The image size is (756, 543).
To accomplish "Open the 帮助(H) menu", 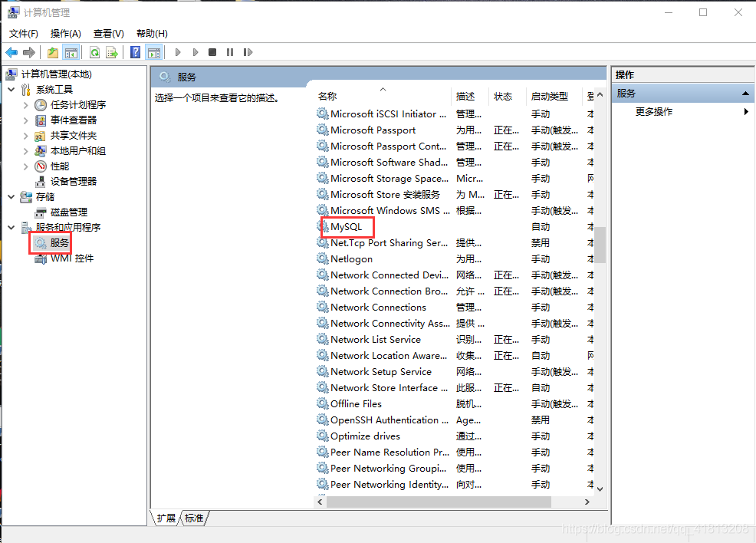I will click(152, 33).
